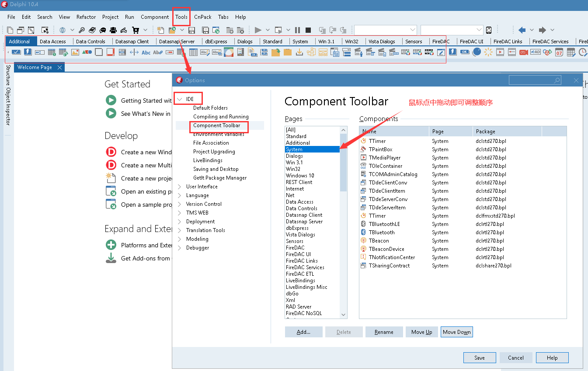The width and height of the screenshot is (588, 371).
Task: Click the Run play toolbar icon
Action: click(x=258, y=30)
